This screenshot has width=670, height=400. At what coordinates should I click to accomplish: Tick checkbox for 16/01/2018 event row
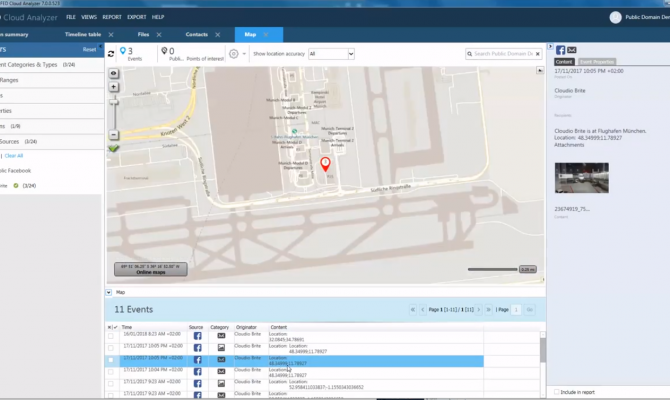tap(111, 336)
